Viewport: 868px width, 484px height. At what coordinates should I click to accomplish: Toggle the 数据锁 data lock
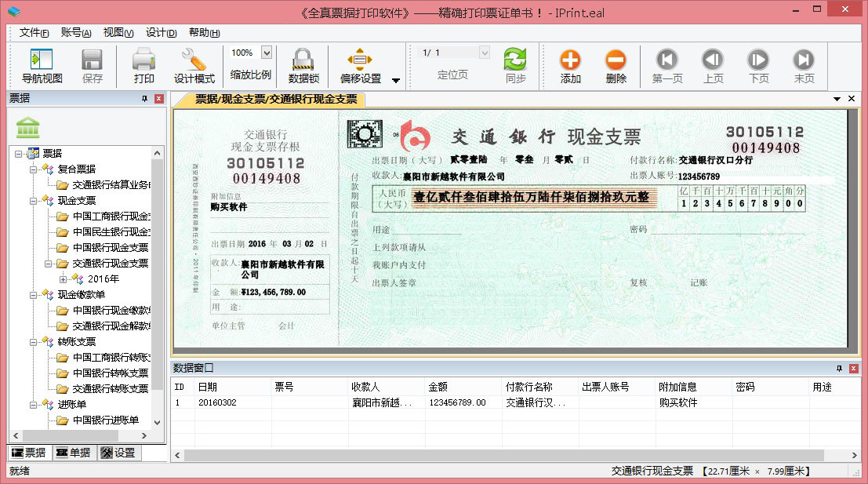coord(303,66)
